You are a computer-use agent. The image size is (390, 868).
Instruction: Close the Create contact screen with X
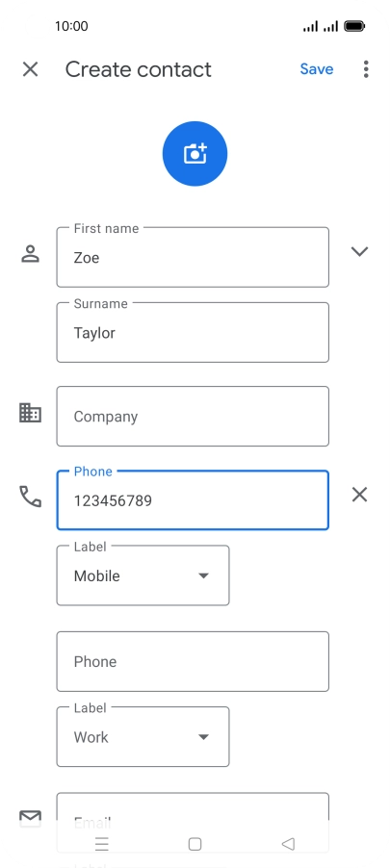coord(30,69)
